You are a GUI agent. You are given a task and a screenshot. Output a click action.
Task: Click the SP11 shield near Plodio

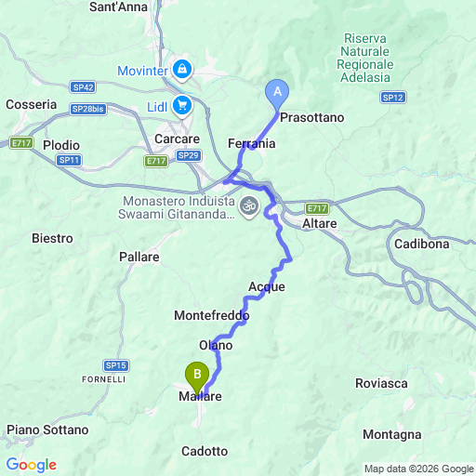69,160
